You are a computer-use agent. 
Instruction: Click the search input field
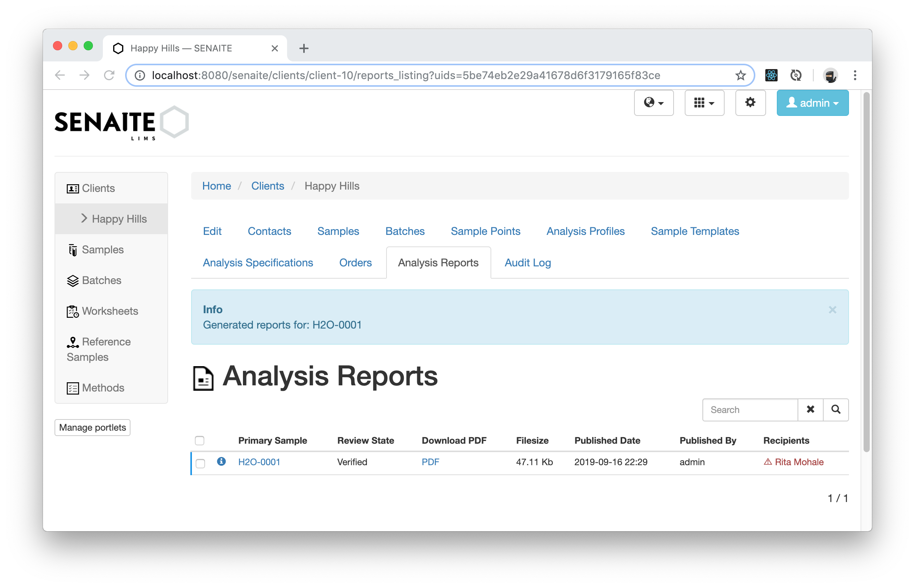[750, 410]
